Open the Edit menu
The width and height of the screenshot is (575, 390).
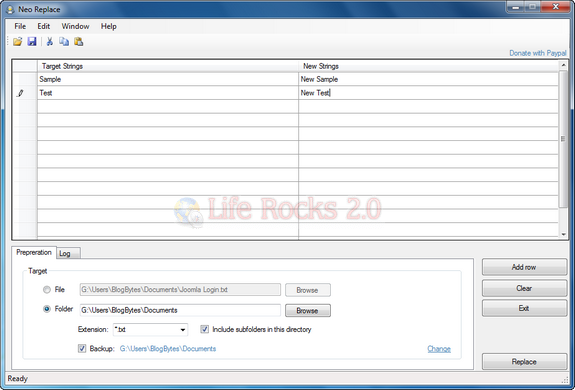44,26
